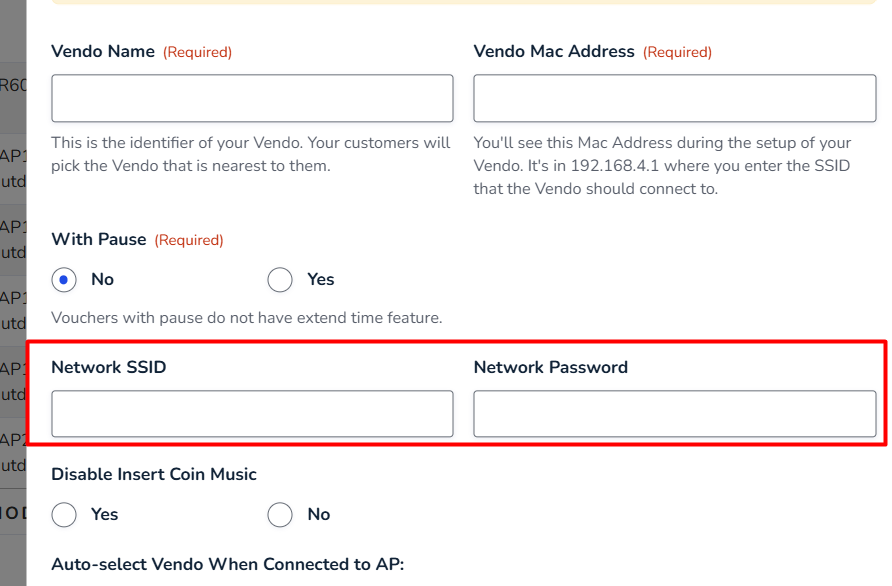
Task: Click the "Network Password" label text
Action: [x=551, y=367]
